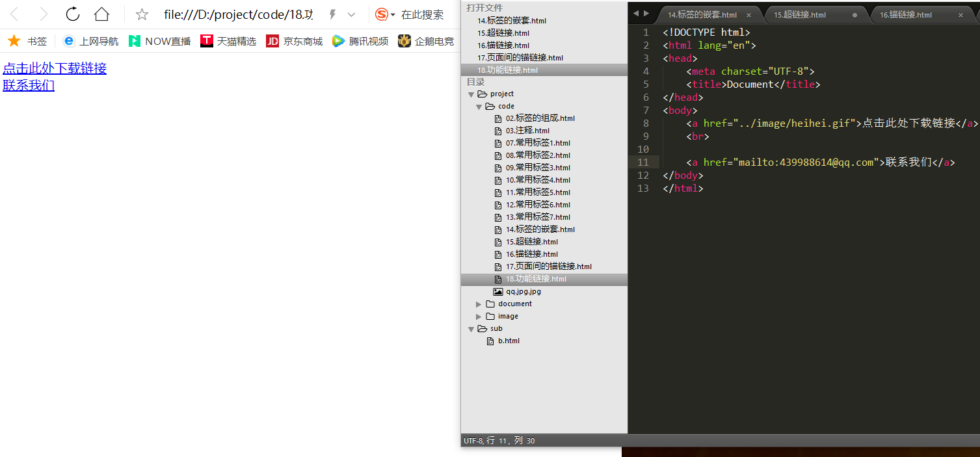Open 京东商城 bookmark

click(x=294, y=41)
